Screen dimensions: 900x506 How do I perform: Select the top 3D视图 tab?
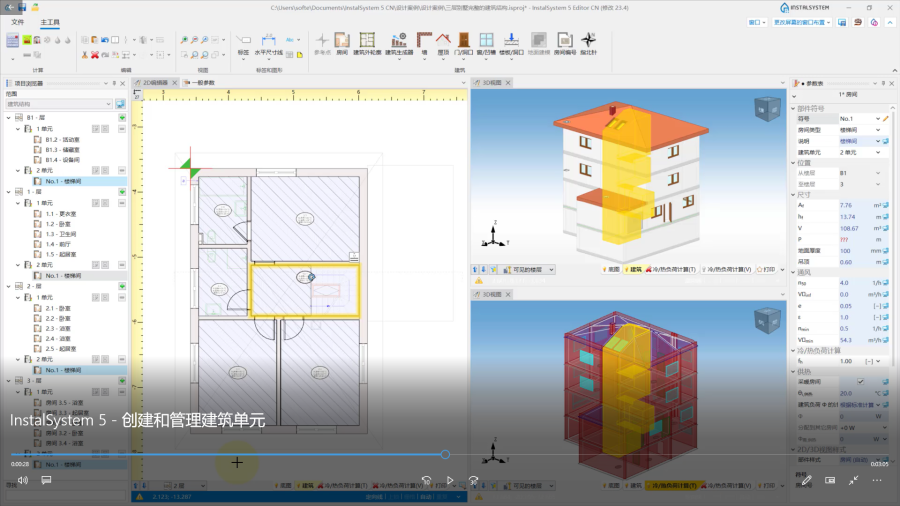(x=492, y=83)
